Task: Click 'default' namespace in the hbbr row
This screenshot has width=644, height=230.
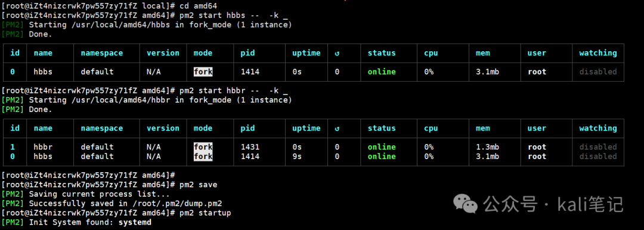Action: pos(97,147)
